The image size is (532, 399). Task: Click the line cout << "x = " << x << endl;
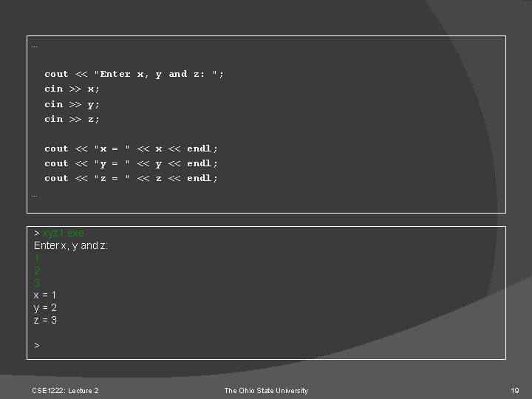pyautogui.click(x=131, y=149)
